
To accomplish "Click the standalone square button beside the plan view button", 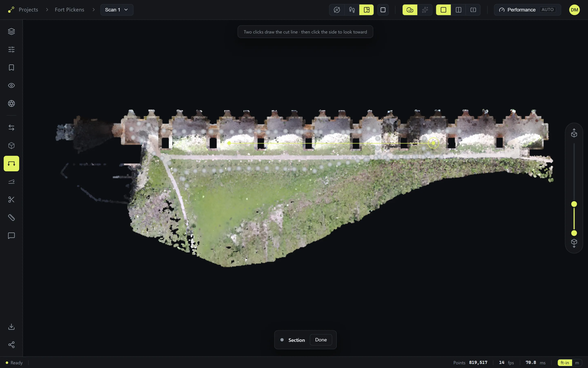I will pyautogui.click(x=383, y=10).
